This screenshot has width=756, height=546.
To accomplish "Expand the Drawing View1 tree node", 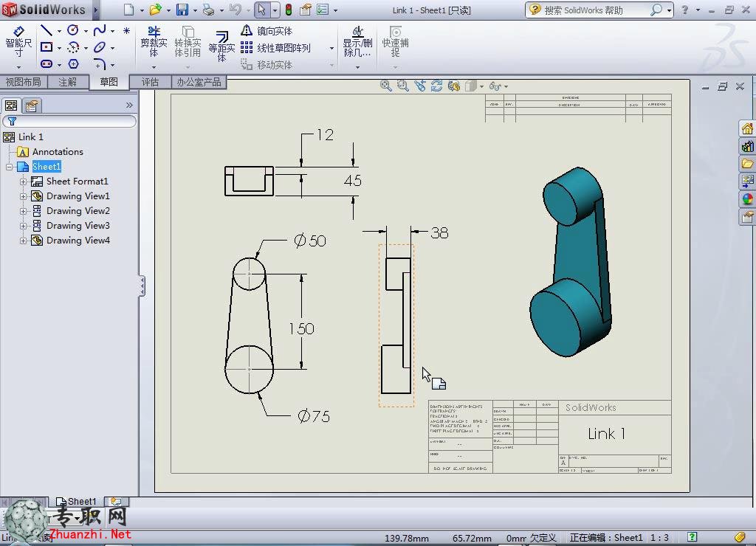I will click(23, 196).
